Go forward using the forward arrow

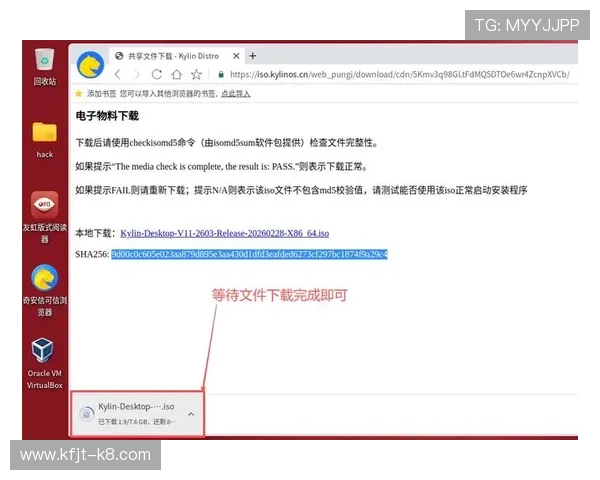tap(137, 74)
